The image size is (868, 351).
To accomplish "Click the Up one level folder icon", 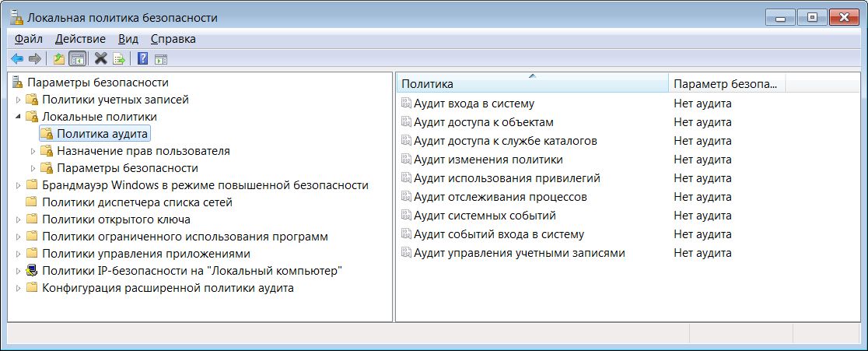I will click(59, 58).
